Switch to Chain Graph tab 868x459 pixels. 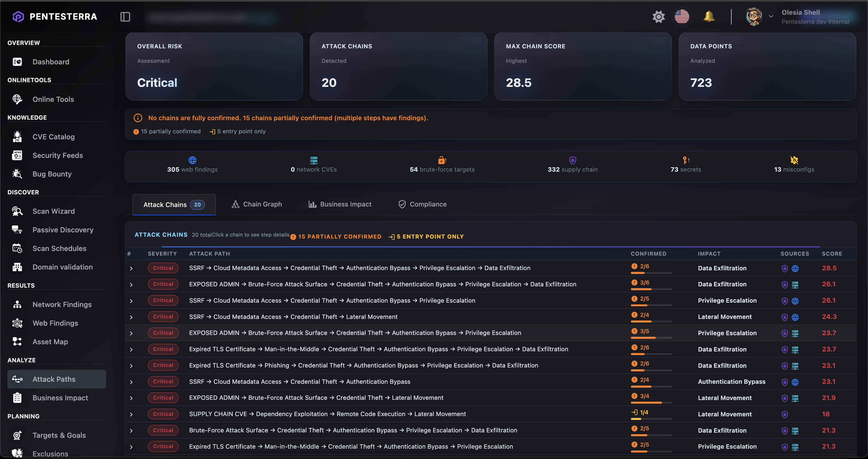[257, 204]
